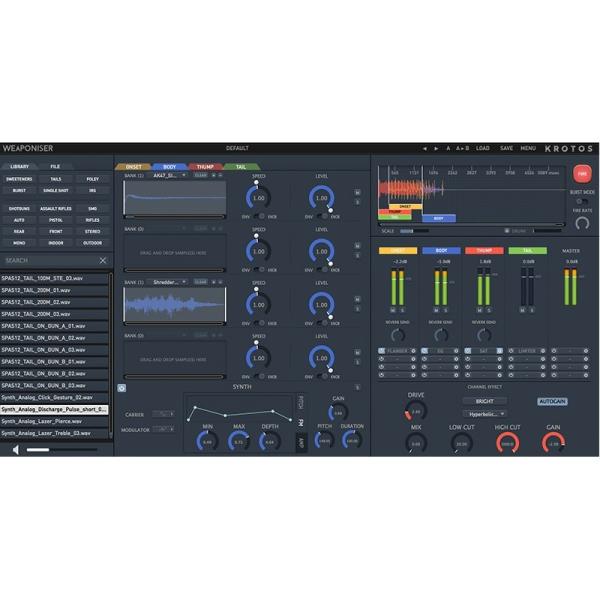Go to next preset with right arrow
Viewport: 600px width, 600px height.
click(x=436, y=148)
